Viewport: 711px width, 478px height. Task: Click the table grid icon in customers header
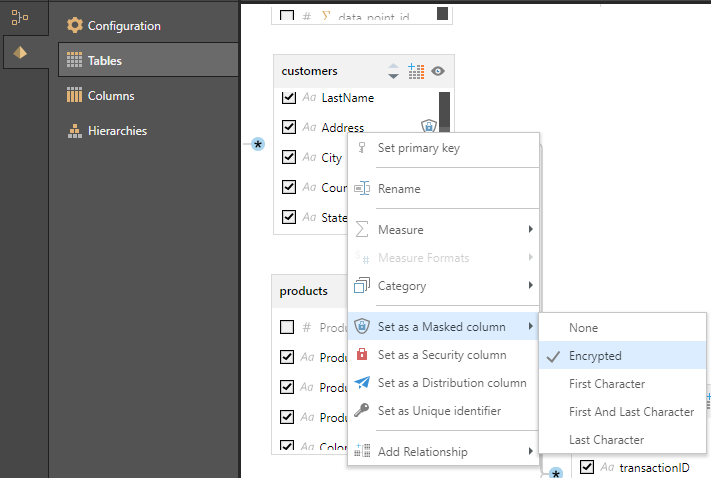(416, 71)
